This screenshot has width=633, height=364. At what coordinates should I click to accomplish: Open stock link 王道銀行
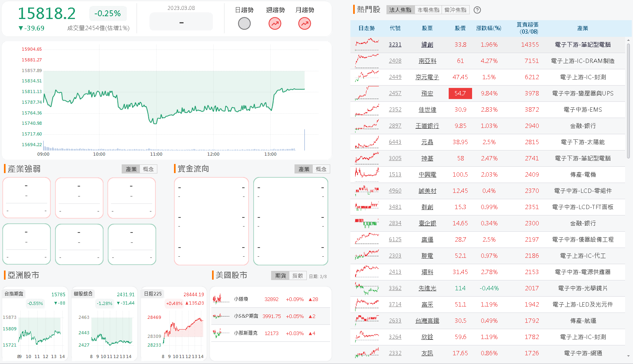[x=427, y=126]
